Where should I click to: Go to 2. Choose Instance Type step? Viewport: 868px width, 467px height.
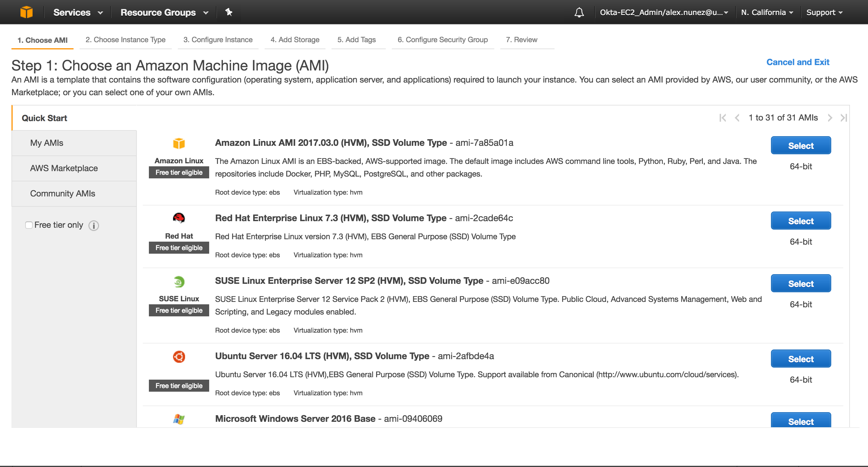point(125,40)
